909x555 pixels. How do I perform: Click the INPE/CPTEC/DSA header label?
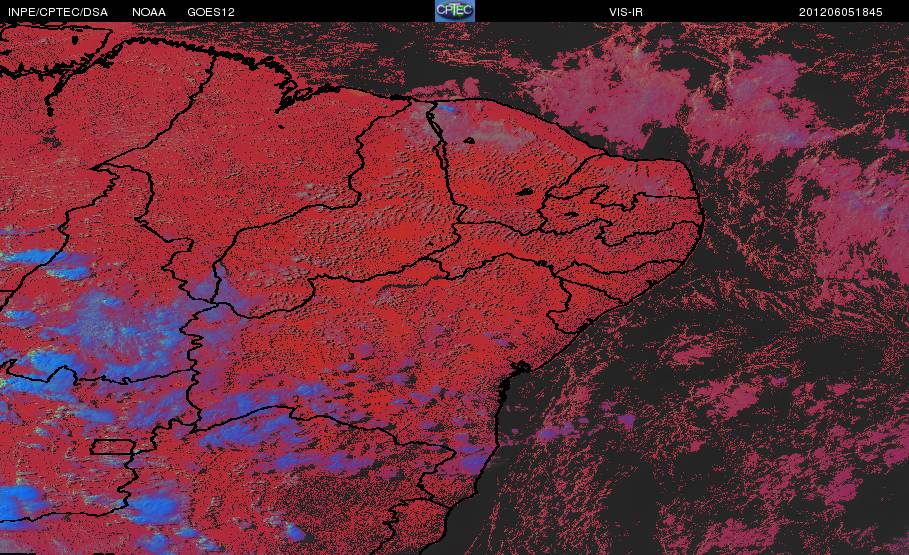[x=58, y=12]
